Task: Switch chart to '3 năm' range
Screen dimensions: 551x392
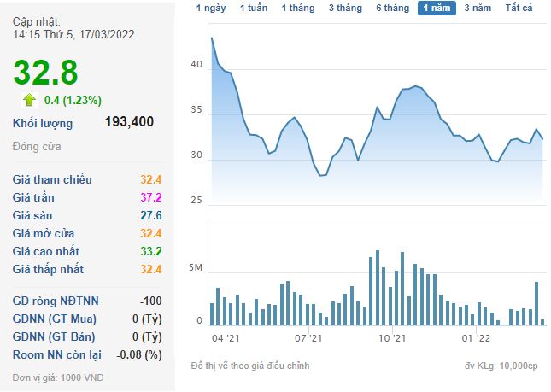Action: pyautogui.click(x=478, y=8)
